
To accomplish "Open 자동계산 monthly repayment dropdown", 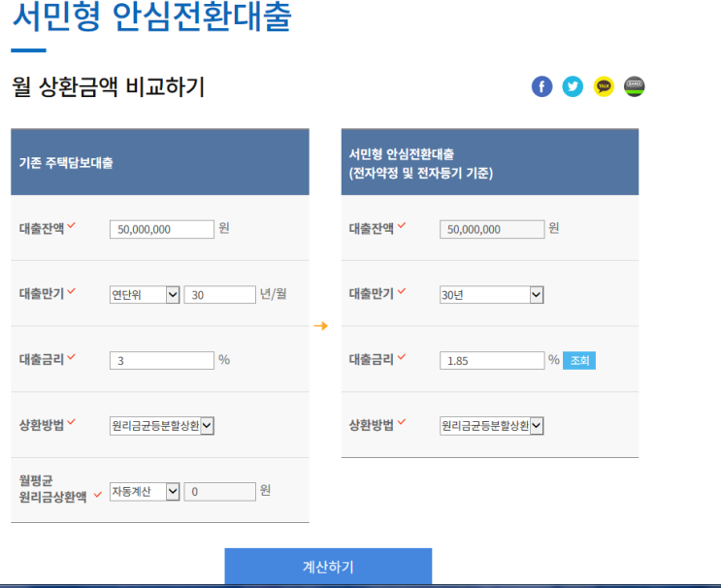I will [145, 492].
